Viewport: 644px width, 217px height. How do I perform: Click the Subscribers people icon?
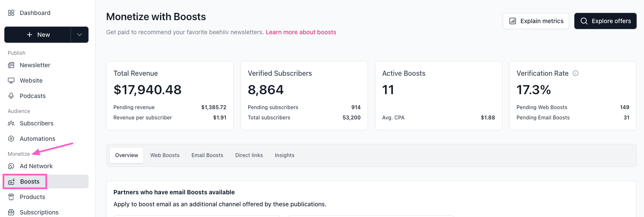[11, 123]
